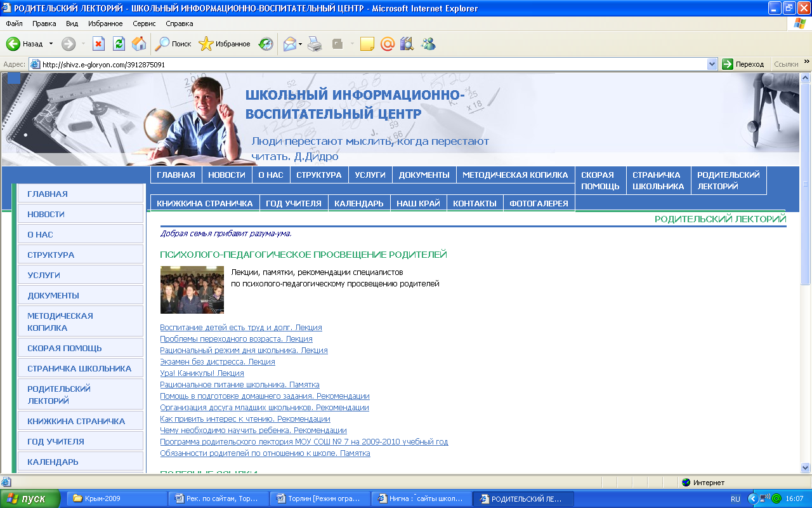The width and height of the screenshot is (812, 508).
Task: Select СТРУКТУРА in the left sidebar
Action: pyautogui.click(x=81, y=255)
